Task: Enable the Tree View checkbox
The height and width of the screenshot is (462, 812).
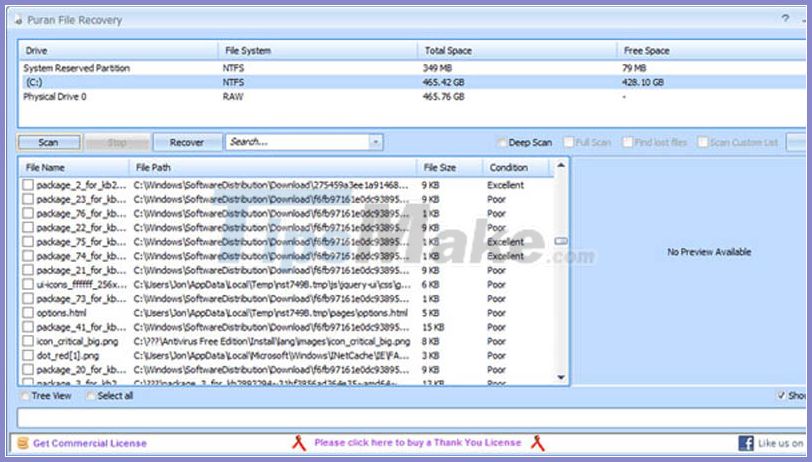Action: coord(24,396)
